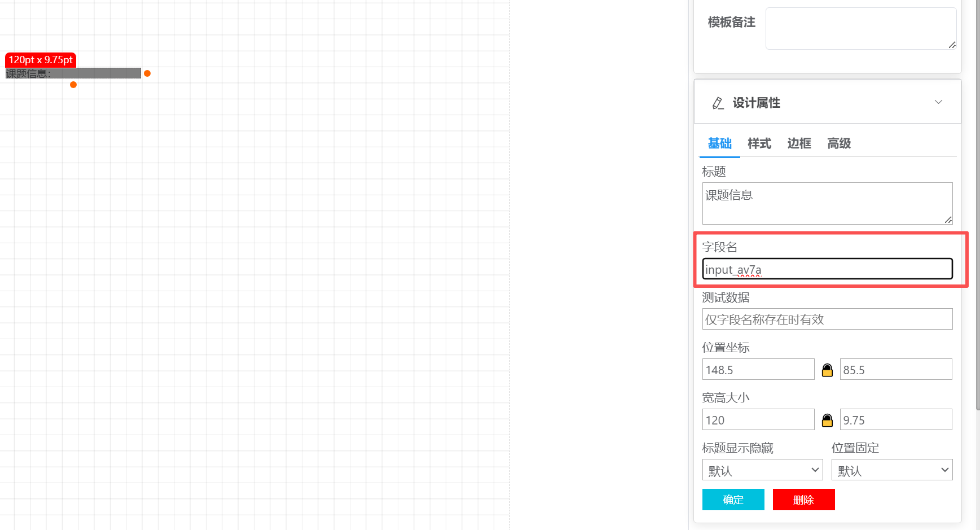Click the 测试数据 input field
Screen dimensions: 980x530
coord(827,319)
